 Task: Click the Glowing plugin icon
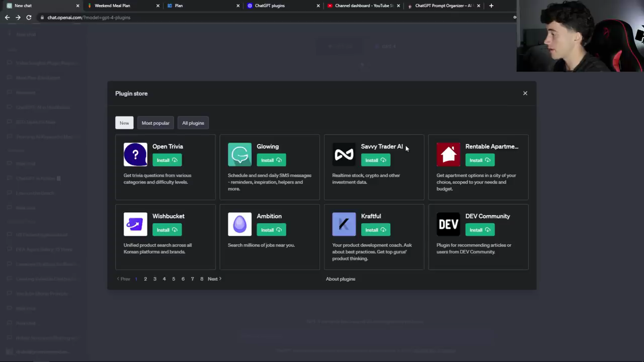[239, 154]
